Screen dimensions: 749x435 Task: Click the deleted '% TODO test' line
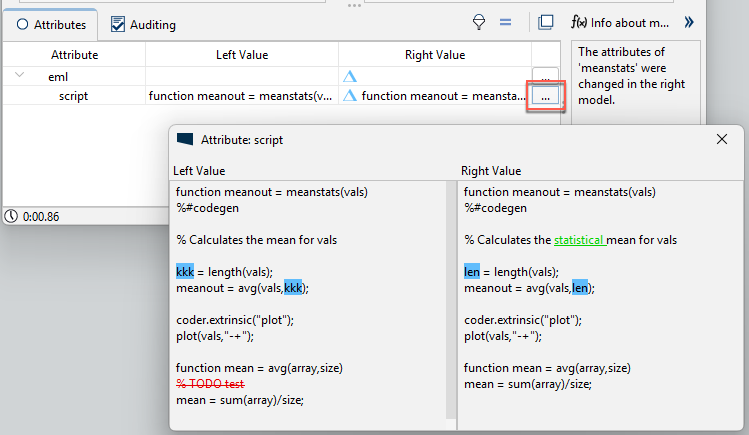point(210,384)
